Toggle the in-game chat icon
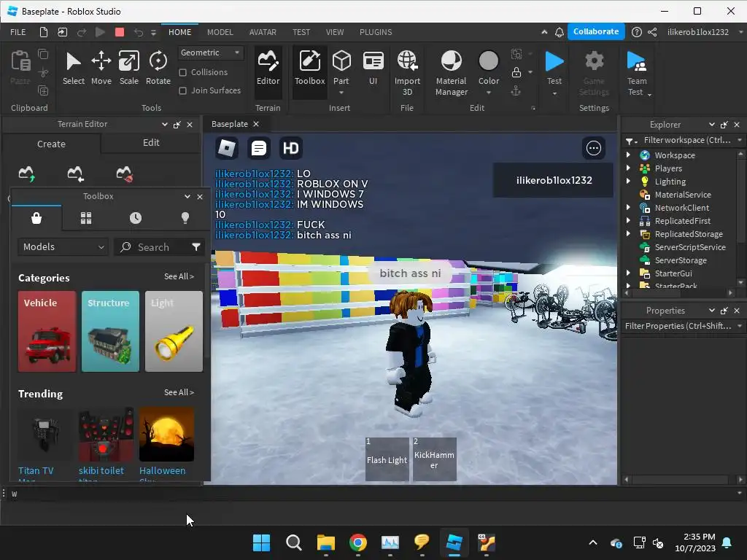 pyautogui.click(x=259, y=148)
